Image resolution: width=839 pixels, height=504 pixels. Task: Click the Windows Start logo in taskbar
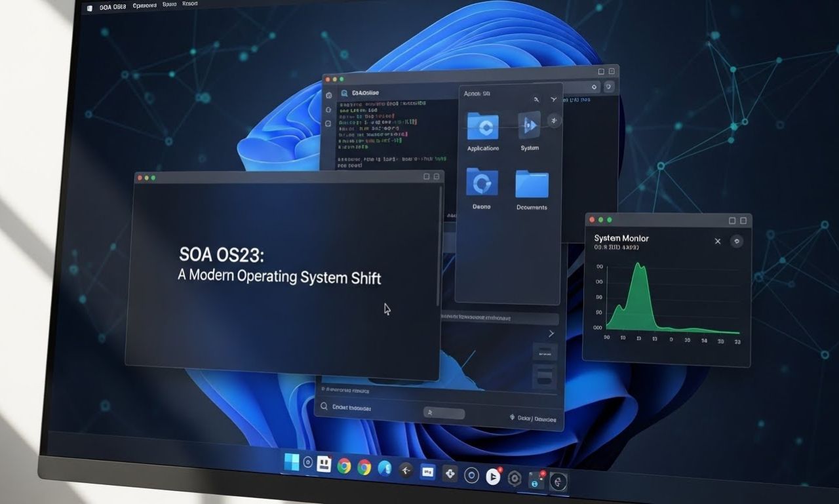(292, 463)
